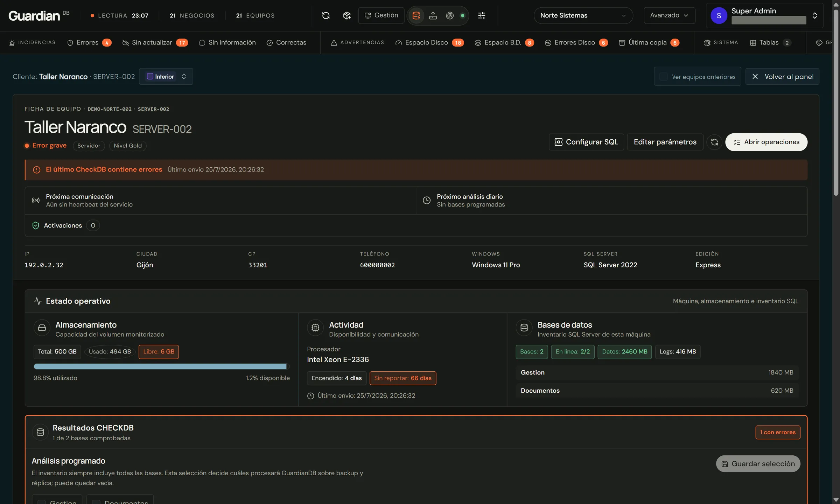840x504 pixels.
Task: Open the Avanzado mode dropdown
Action: (669, 15)
